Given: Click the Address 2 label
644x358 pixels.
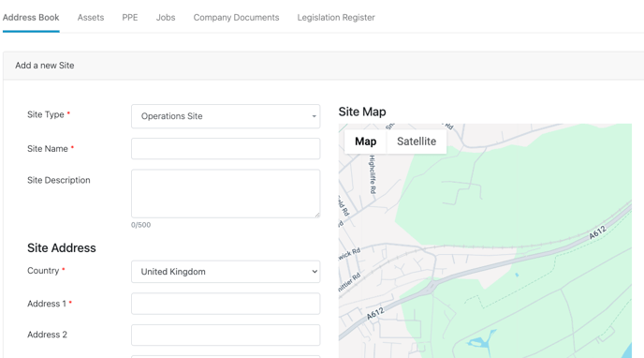Looking at the screenshot, I should [47, 335].
